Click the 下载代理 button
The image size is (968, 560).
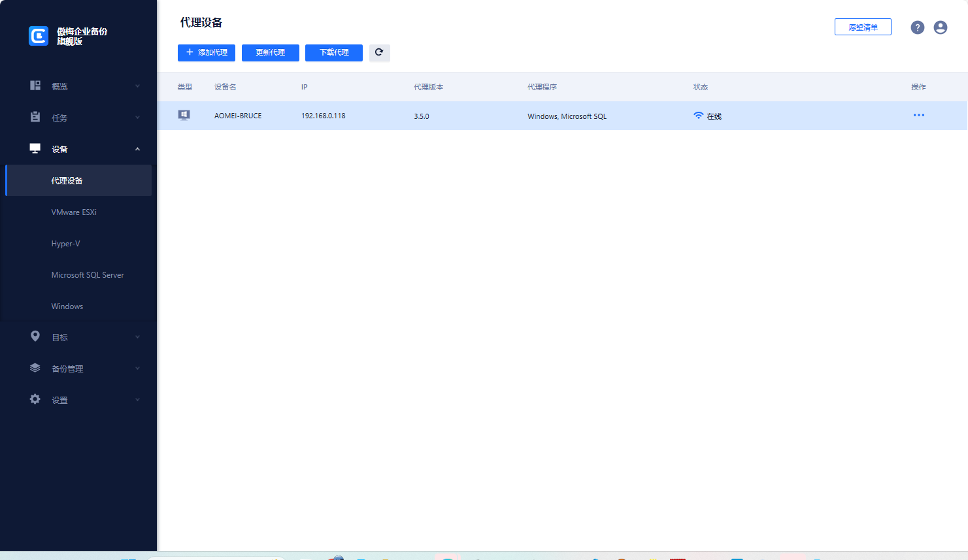tap(334, 53)
